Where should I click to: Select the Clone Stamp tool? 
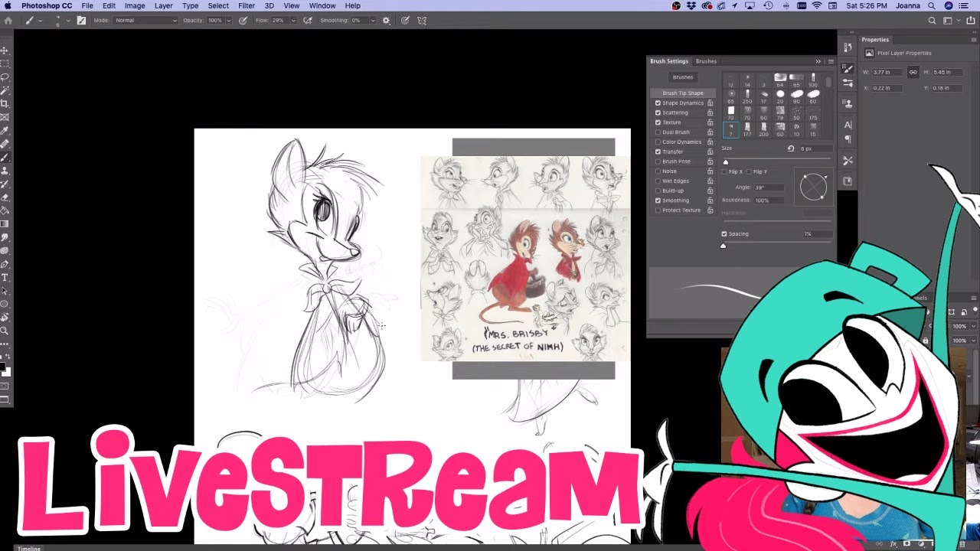(5, 171)
